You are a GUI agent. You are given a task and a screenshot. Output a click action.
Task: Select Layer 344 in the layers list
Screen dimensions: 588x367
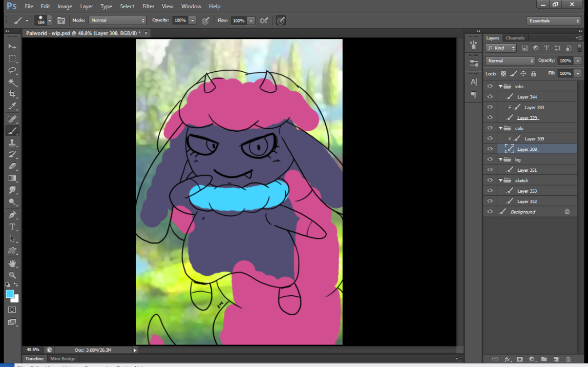click(527, 97)
